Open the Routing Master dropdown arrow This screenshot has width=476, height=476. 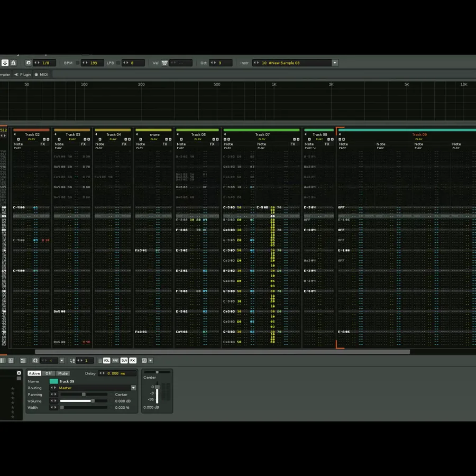[x=133, y=388]
